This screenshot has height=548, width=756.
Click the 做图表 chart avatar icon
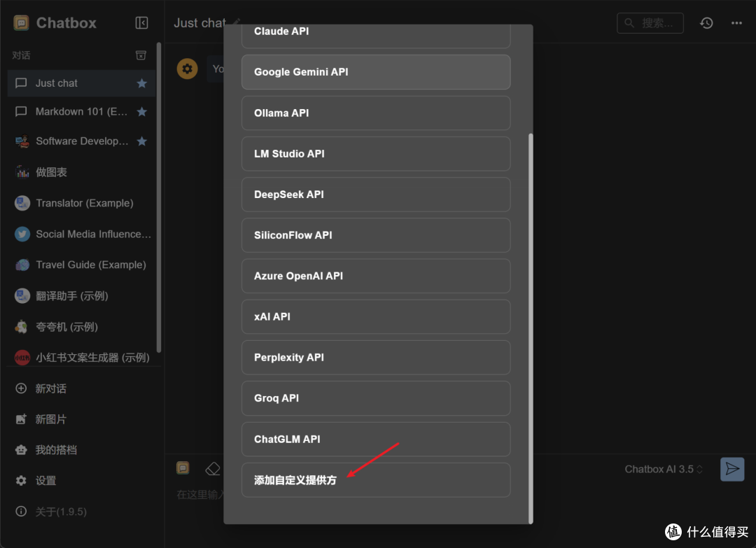(x=22, y=172)
